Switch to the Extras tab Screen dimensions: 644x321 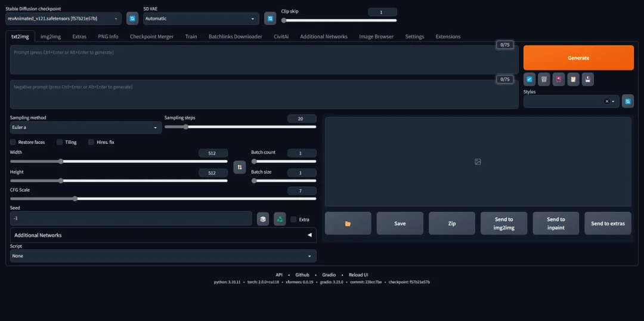pos(79,36)
